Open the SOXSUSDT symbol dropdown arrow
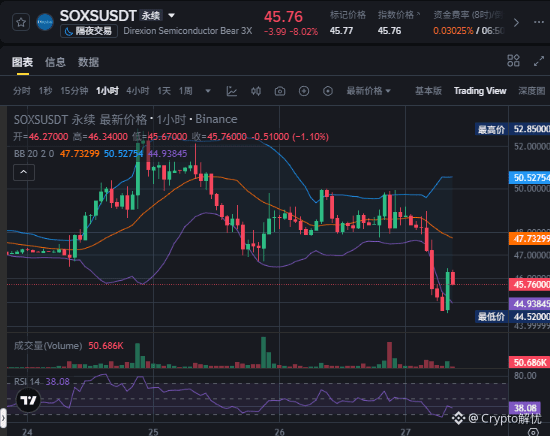This screenshot has width=550, height=436. click(172, 15)
